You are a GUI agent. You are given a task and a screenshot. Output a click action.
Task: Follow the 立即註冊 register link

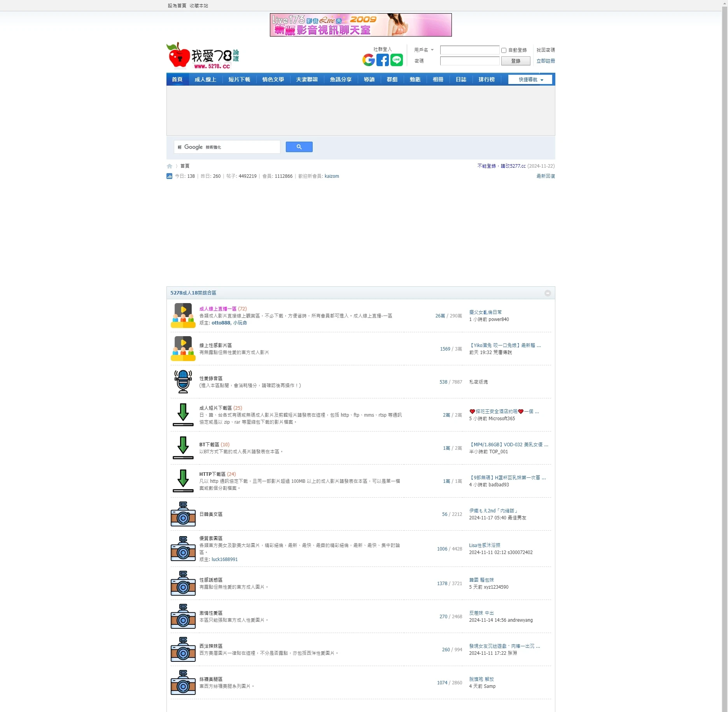[545, 61]
